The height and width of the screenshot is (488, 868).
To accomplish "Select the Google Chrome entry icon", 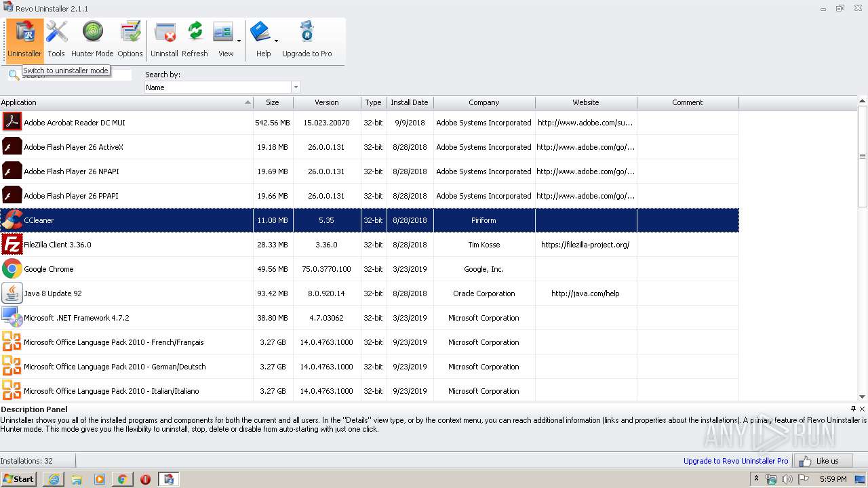I will click(12, 269).
